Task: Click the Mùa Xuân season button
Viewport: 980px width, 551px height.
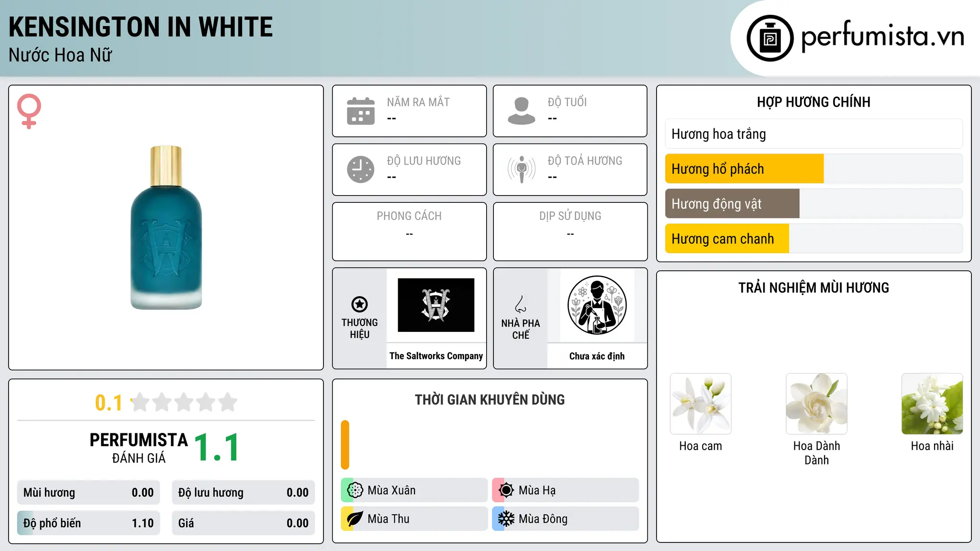Action: [414, 490]
